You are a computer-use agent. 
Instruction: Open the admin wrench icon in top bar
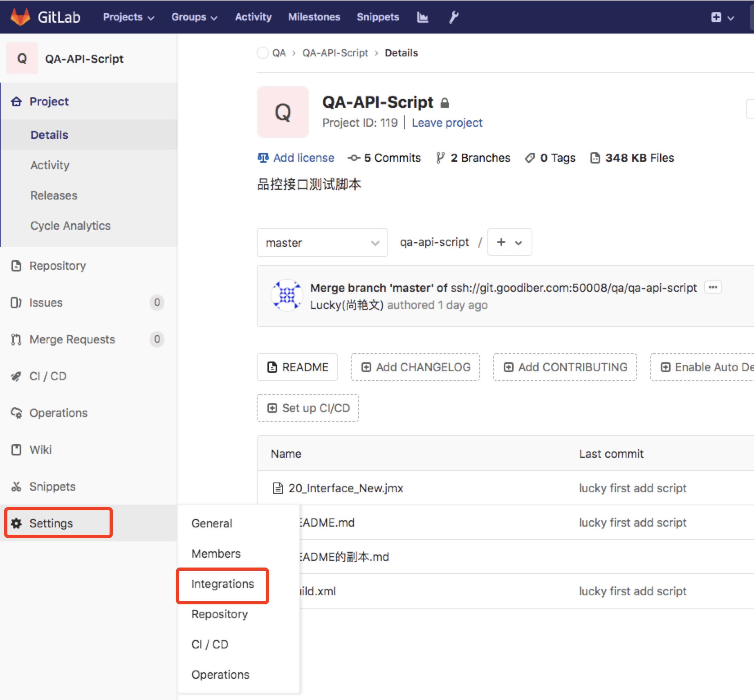tap(453, 17)
